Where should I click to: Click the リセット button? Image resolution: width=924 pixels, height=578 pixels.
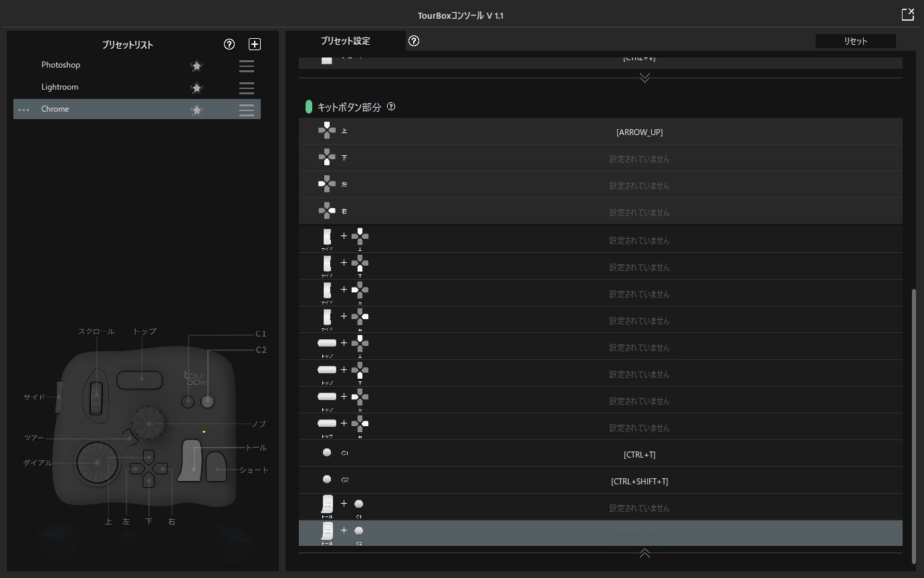855,41
